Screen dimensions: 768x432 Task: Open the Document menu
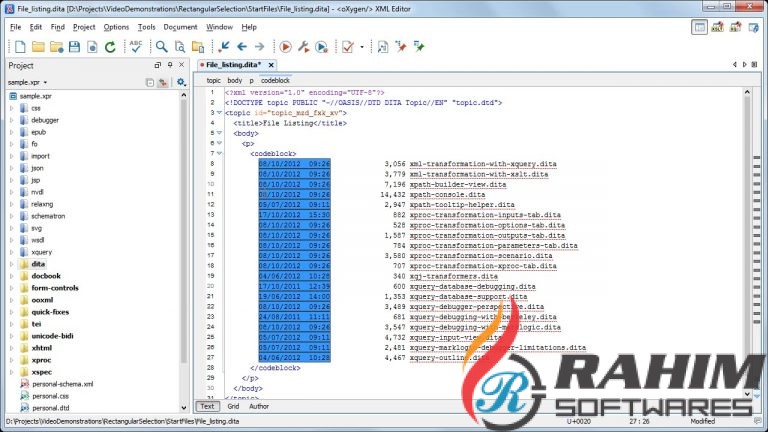click(180, 27)
